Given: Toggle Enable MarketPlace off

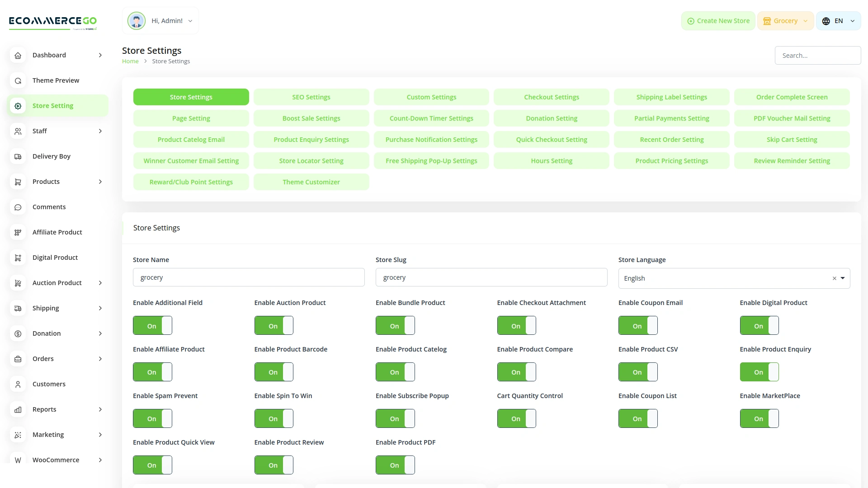Looking at the screenshot, I should [759, 418].
